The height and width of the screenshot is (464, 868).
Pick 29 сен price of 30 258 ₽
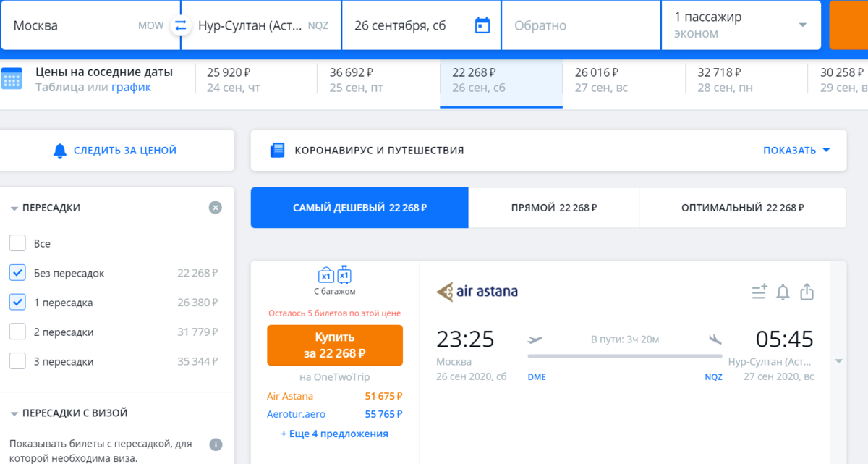(x=838, y=80)
